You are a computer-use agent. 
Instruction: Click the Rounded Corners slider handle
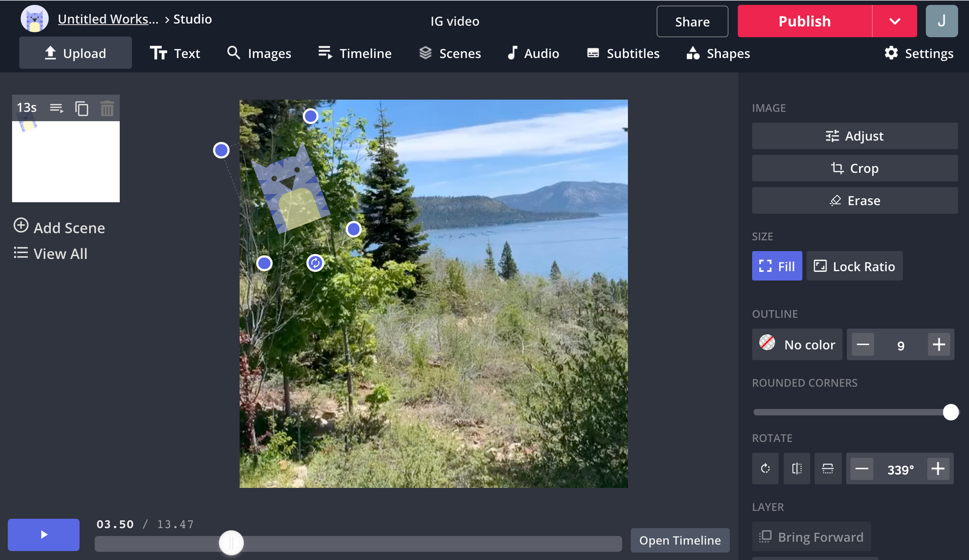[950, 412]
